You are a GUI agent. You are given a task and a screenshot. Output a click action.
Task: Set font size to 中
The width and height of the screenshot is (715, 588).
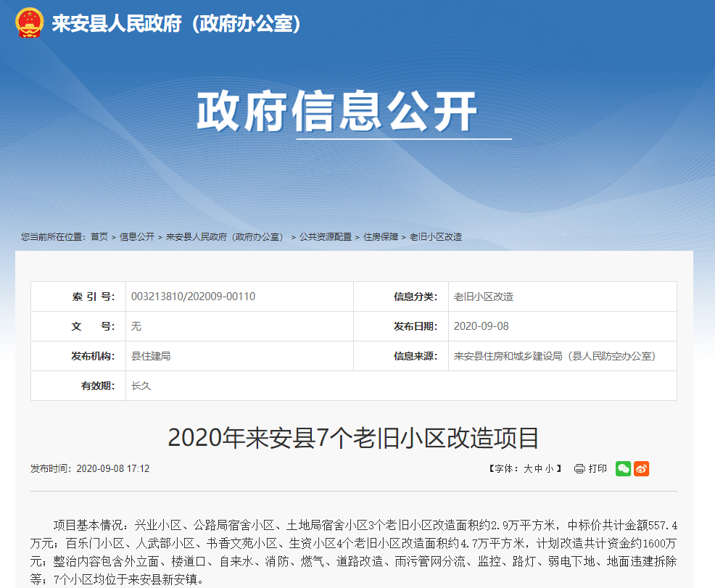pyautogui.click(x=539, y=468)
